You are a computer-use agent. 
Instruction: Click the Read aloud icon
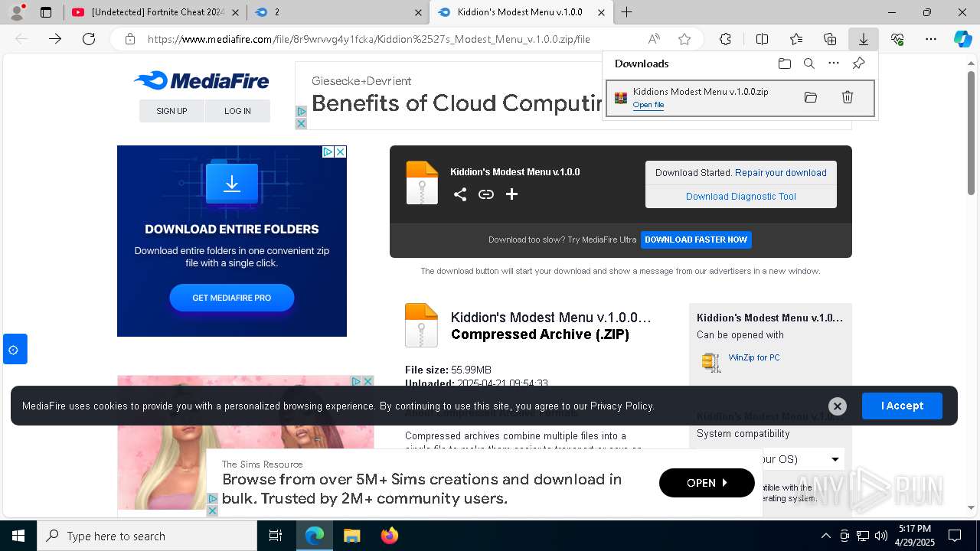(654, 39)
